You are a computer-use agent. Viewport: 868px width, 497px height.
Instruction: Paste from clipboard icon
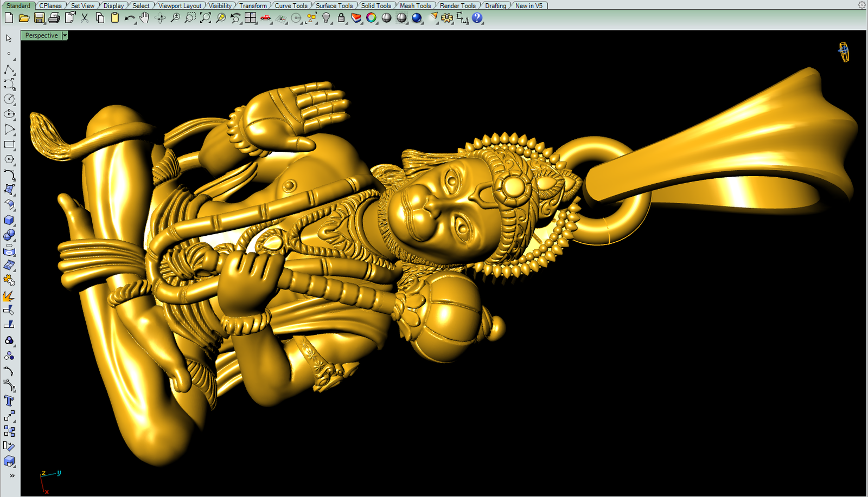tap(114, 18)
